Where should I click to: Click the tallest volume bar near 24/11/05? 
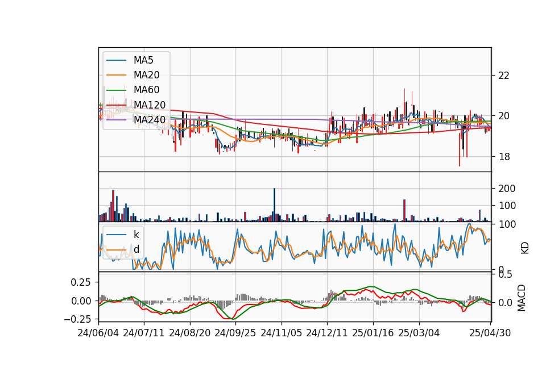[x=274, y=205]
